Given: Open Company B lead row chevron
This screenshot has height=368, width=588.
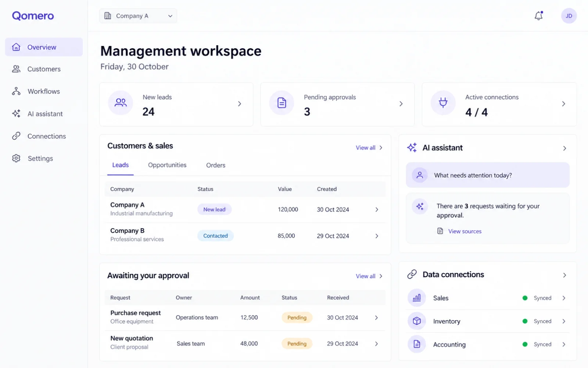Looking at the screenshot, I should [x=377, y=236].
